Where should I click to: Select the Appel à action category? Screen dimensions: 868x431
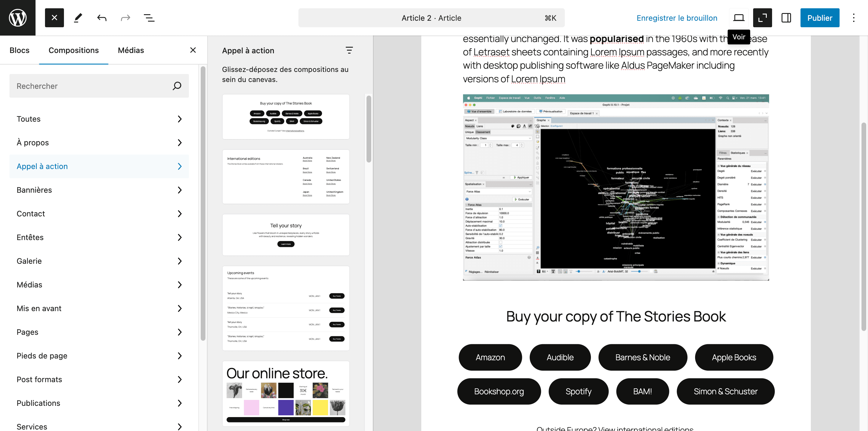coord(99,166)
